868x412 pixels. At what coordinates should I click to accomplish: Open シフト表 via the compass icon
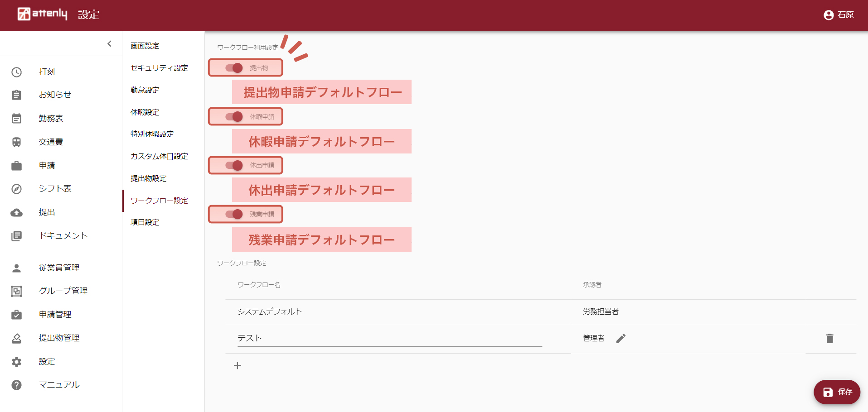click(x=17, y=189)
